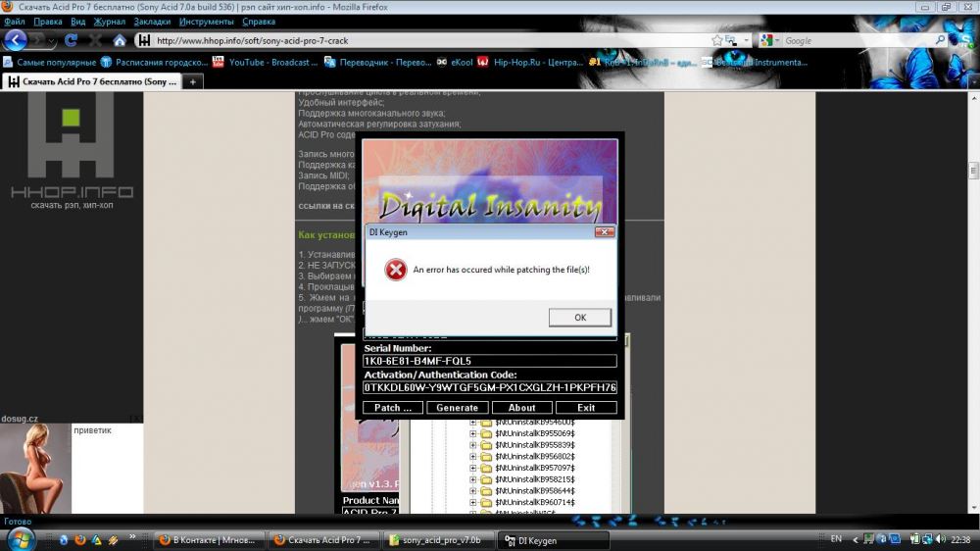Click the Google search engine icon

point(766,40)
